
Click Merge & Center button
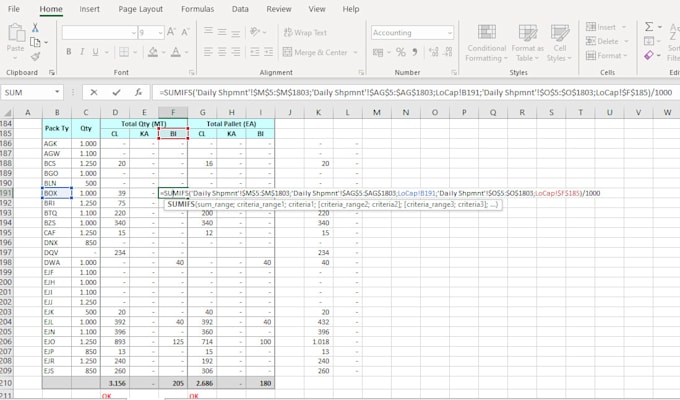(315, 52)
